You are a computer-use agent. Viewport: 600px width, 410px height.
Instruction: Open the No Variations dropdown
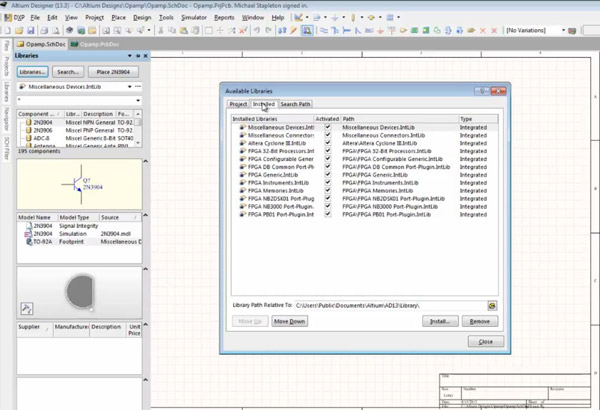point(564,30)
